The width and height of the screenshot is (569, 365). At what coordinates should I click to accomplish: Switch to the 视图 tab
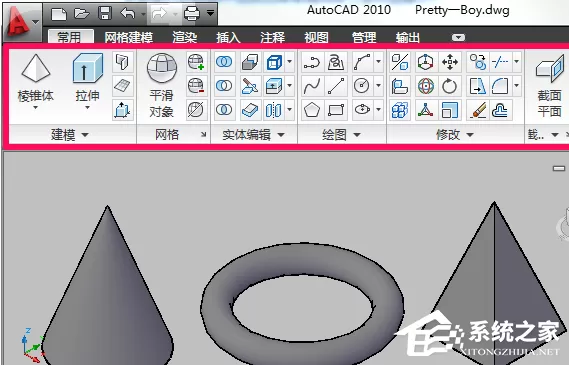pyautogui.click(x=316, y=37)
